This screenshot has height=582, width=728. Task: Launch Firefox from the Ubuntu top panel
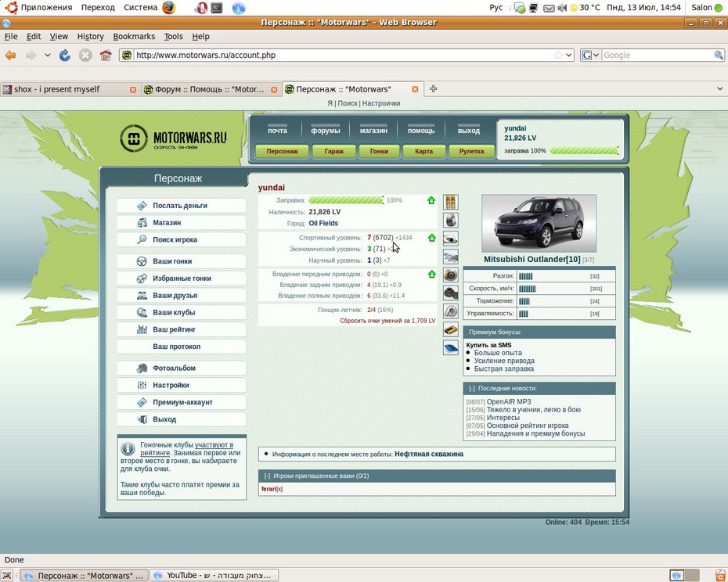(169, 7)
